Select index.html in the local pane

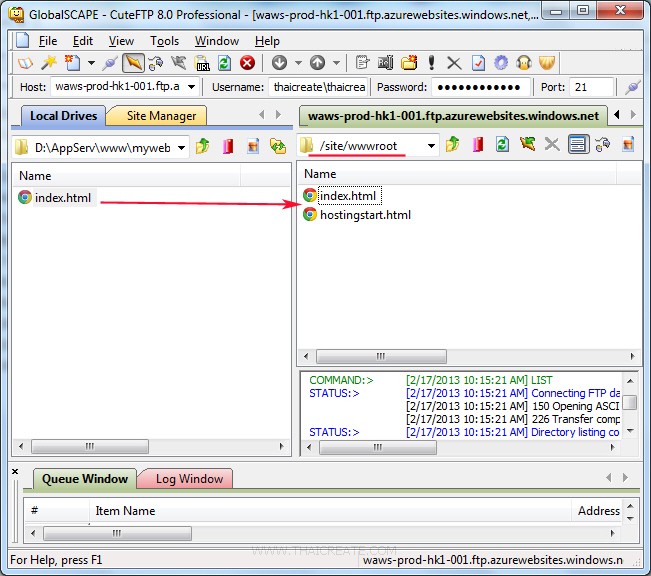pyautogui.click(x=63, y=198)
